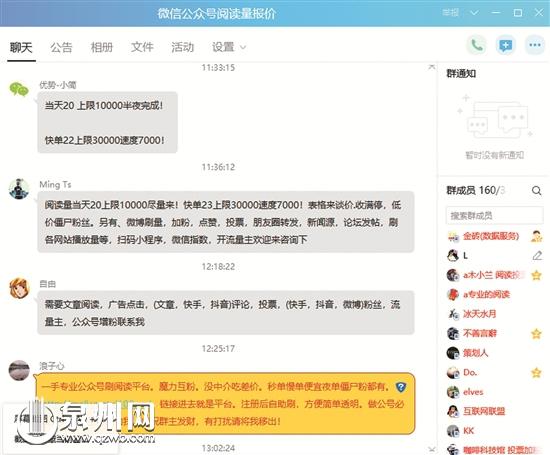The width and height of the screenshot is (550, 455).
Task: Click the 群通知 heading
Action: click(x=461, y=74)
